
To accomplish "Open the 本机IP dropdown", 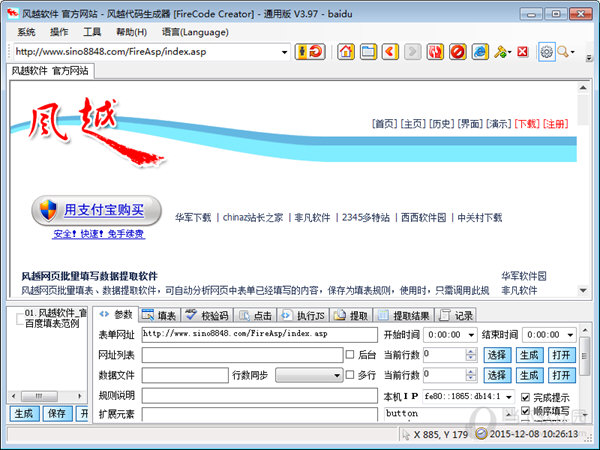I will [509, 397].
